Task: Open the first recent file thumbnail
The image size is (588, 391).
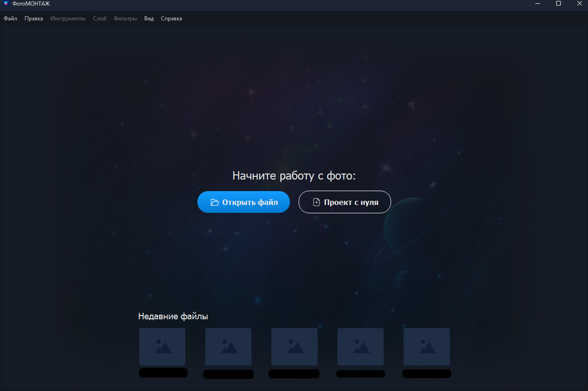Action: click(162, 347)
